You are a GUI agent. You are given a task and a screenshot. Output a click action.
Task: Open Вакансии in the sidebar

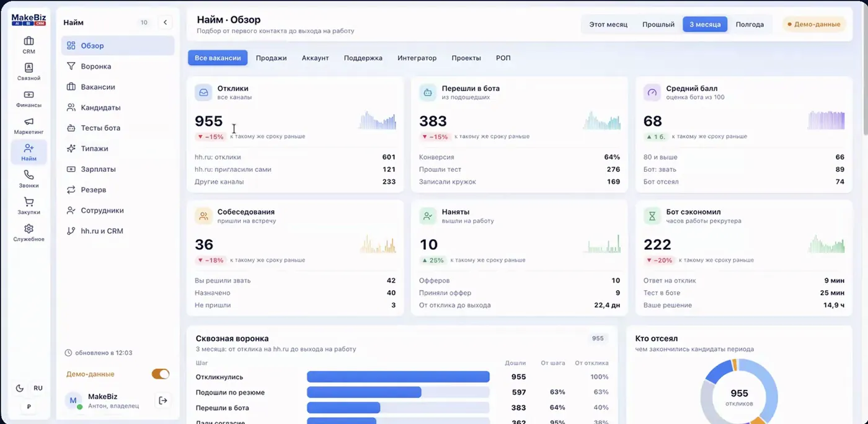118,87
